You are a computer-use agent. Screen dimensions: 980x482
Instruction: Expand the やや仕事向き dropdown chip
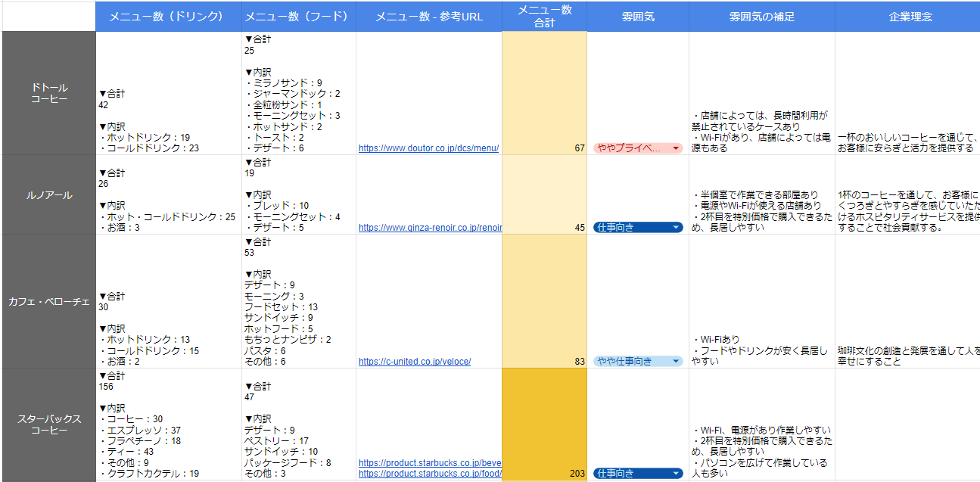pos(676,362)
